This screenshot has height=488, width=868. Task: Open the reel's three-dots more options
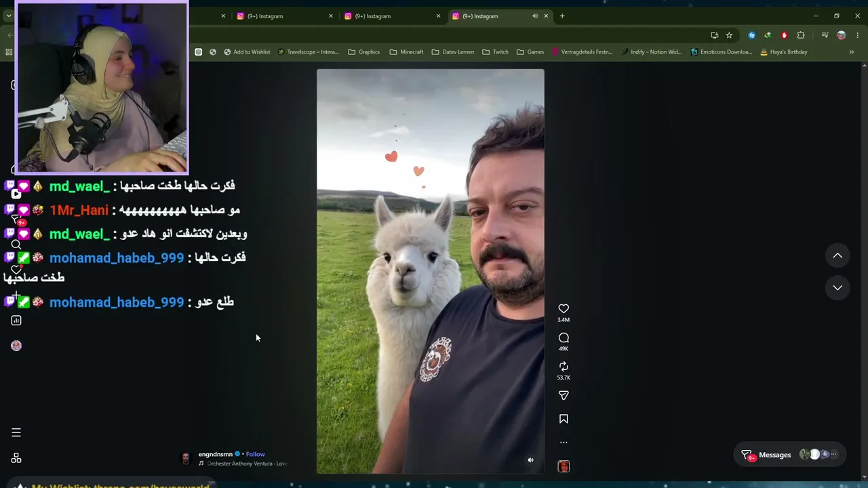tap(564, 442)
